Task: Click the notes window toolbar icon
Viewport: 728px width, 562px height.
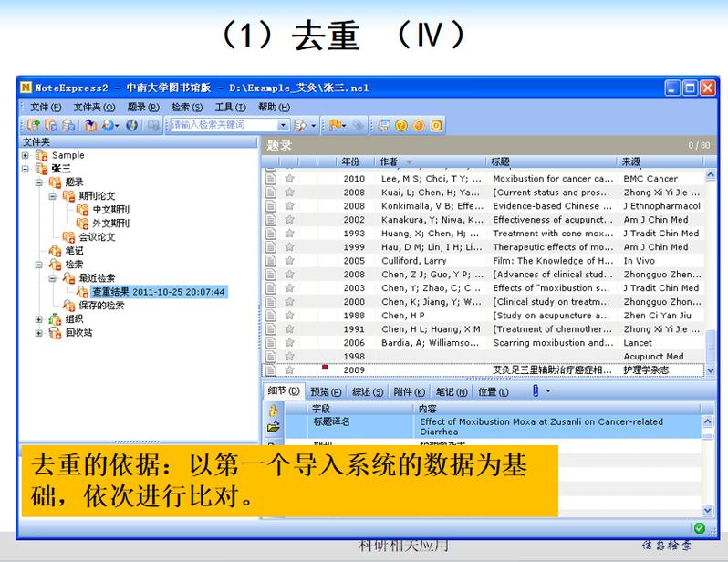Action: click(383, 125)
